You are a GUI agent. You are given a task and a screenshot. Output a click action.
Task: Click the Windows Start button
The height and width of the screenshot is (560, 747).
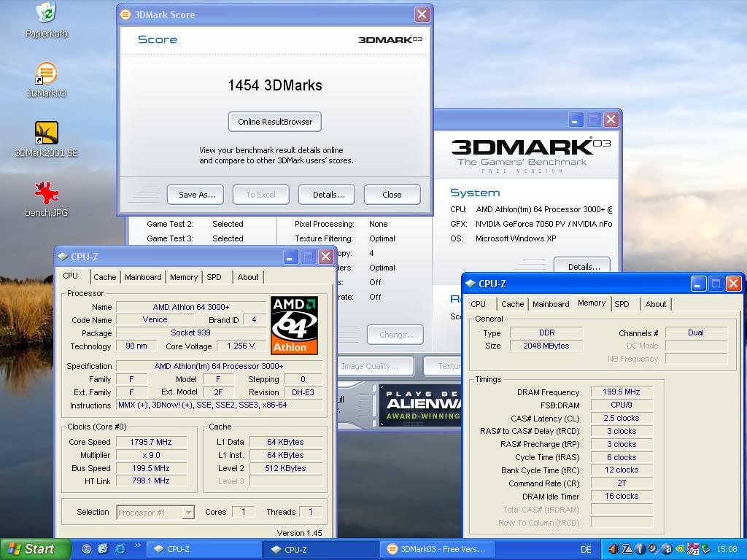click(x=35, y=549)
